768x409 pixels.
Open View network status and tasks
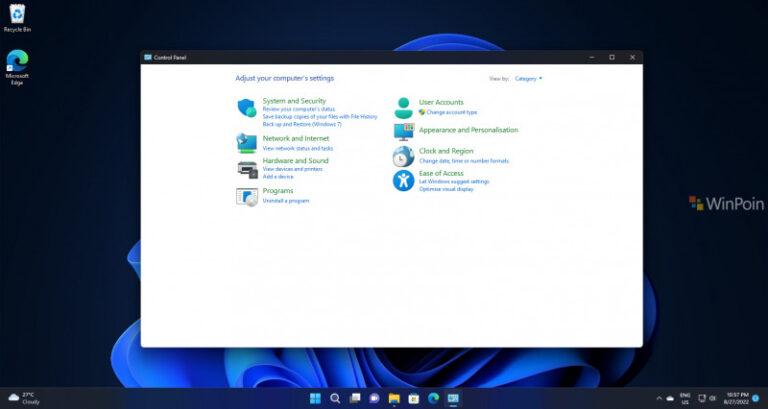click(298, 148)
